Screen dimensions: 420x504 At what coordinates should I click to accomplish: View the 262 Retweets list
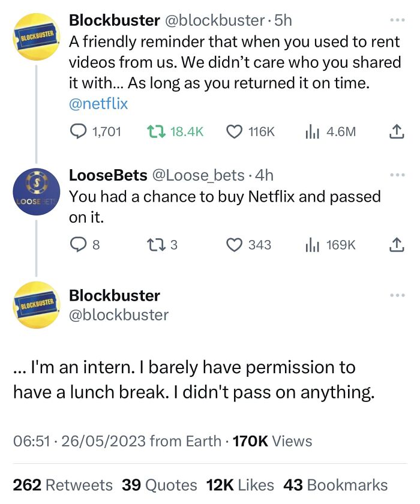click(62, 485)
